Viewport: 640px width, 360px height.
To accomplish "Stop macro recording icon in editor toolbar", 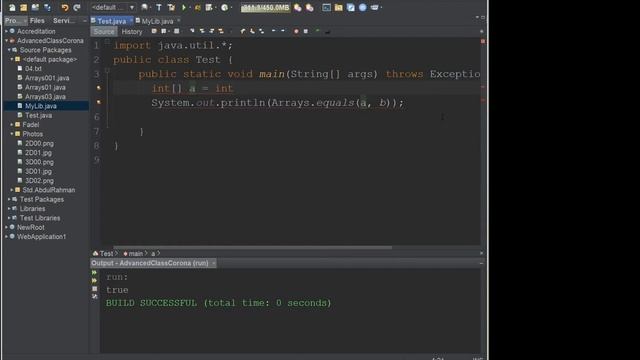I will (305, 31).
